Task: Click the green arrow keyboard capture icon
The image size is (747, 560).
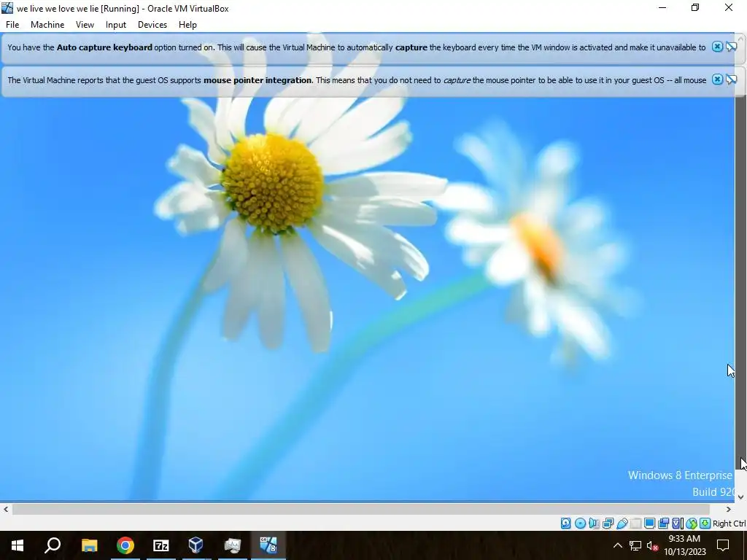Action: coord(705,524)
